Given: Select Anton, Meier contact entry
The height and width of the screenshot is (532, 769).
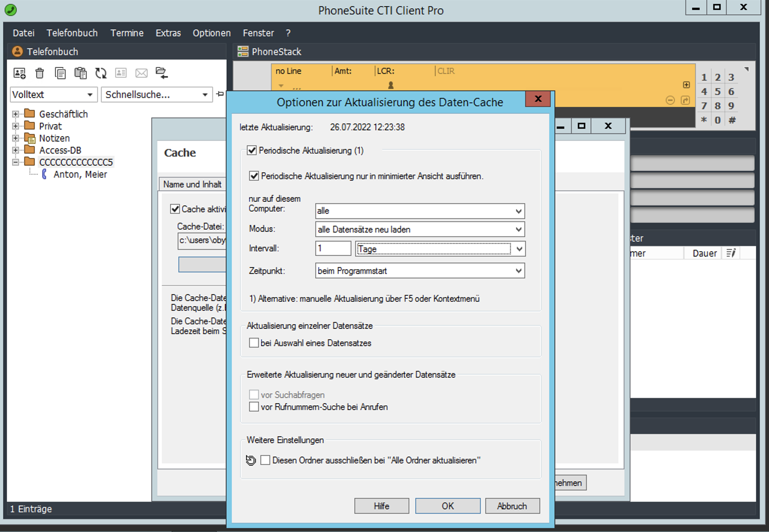Looking at the screenshot, I should (x=80, y=174).
